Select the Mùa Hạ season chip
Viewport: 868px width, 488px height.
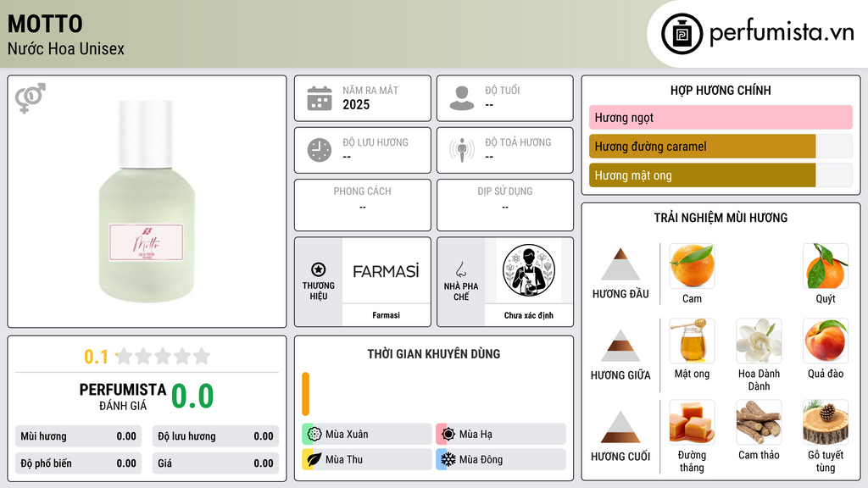(x=500, y=435)
